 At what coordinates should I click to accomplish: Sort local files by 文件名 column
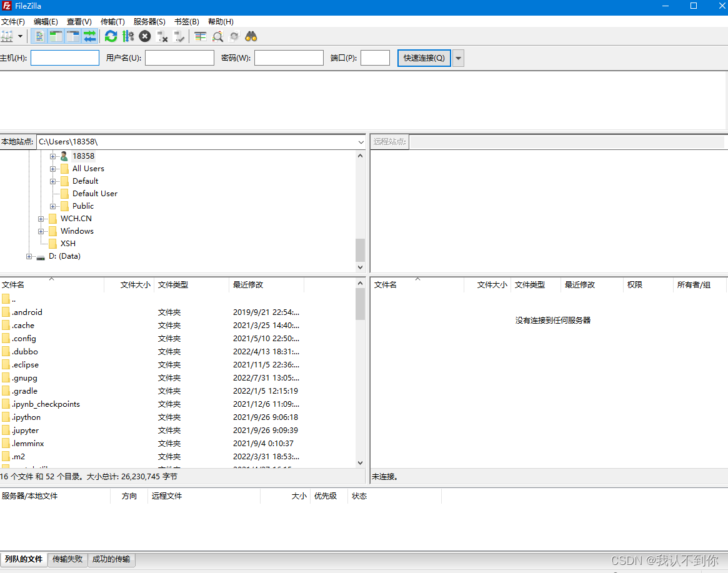coord(52,285)
